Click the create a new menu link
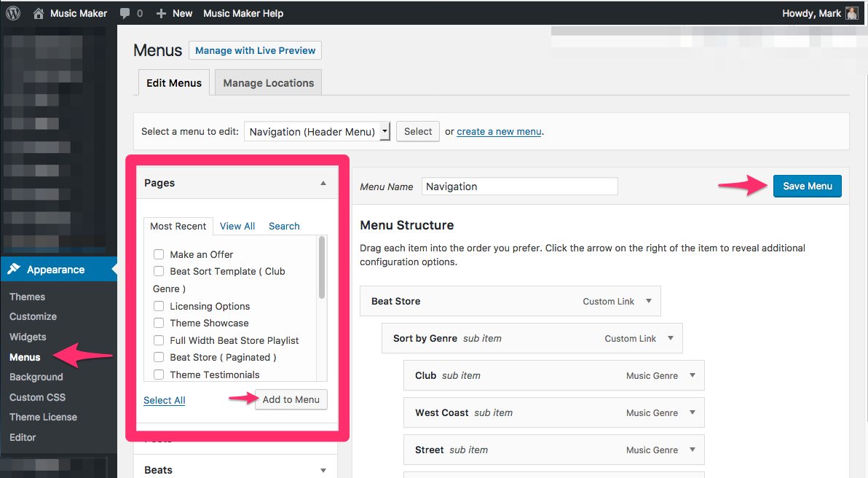 click(x=499, y=132)
